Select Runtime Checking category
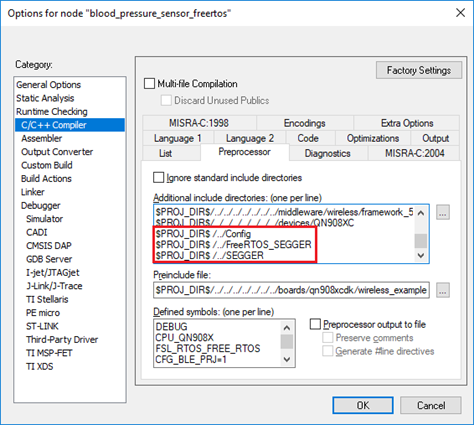Screen dimensions: 474x425 [52, 111]
